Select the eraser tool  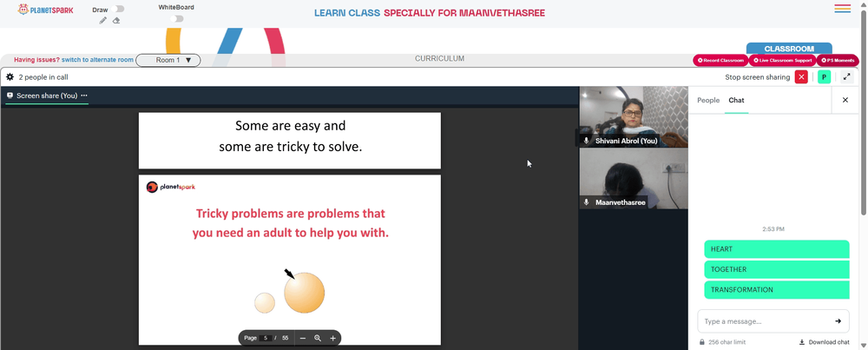coord(116,21)
